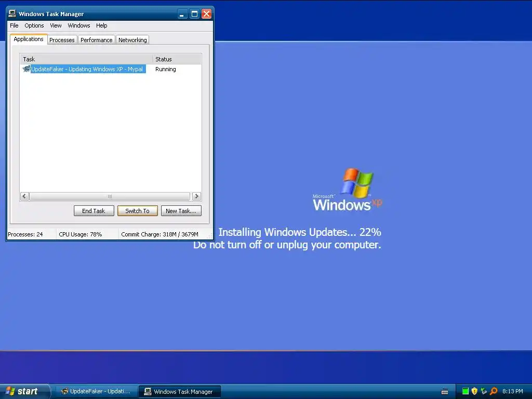Click the keyboard language bar icon
Viewport: 532px width, 399px height.
tap(445, 392)
